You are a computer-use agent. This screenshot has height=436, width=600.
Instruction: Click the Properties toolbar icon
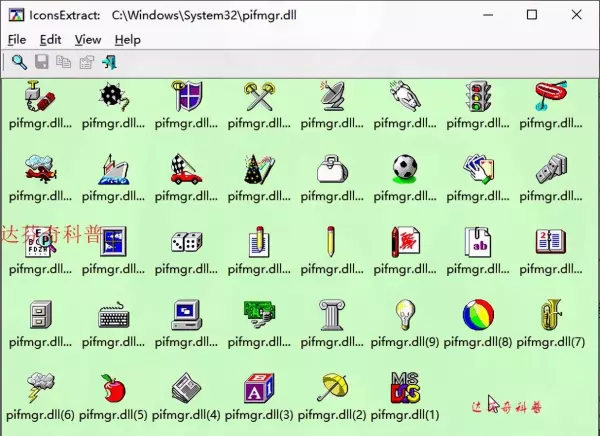86,62
